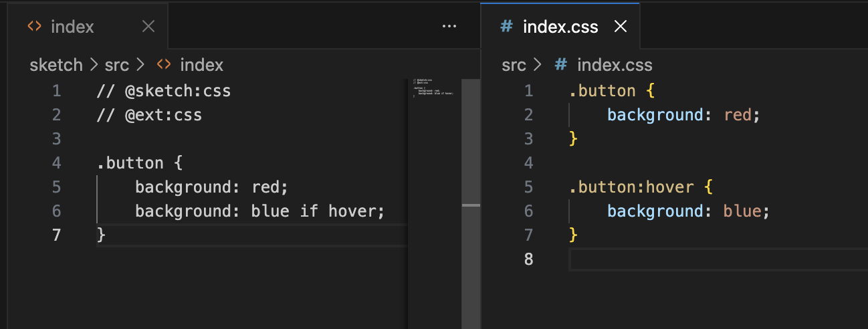Select the index.css tab label
868x329 pixels.
click(x=560, y=27)
